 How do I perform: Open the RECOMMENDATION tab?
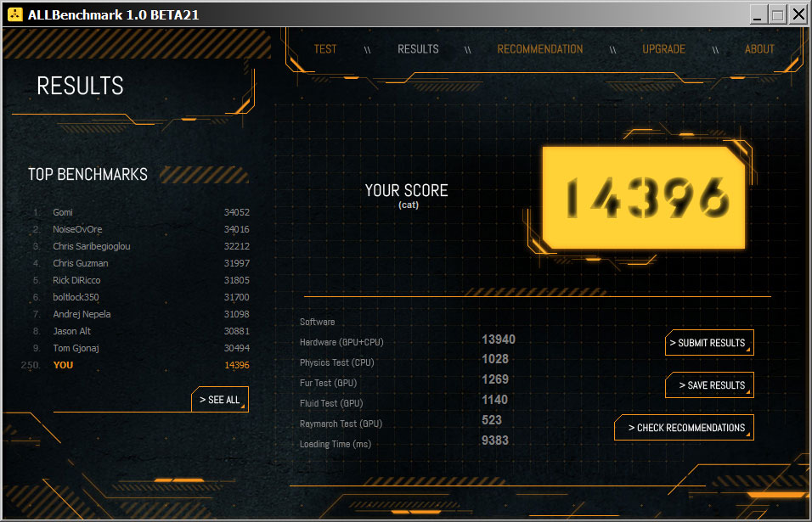click(540, 49)
